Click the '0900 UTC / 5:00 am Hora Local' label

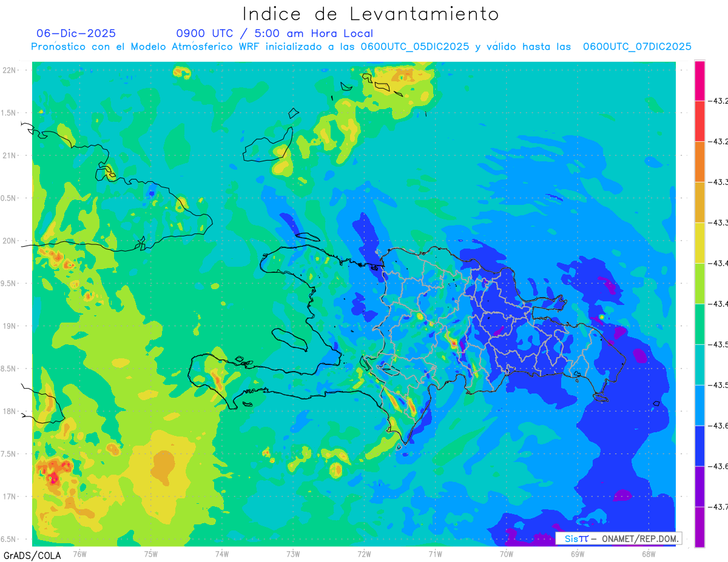(x=275, y=33)
